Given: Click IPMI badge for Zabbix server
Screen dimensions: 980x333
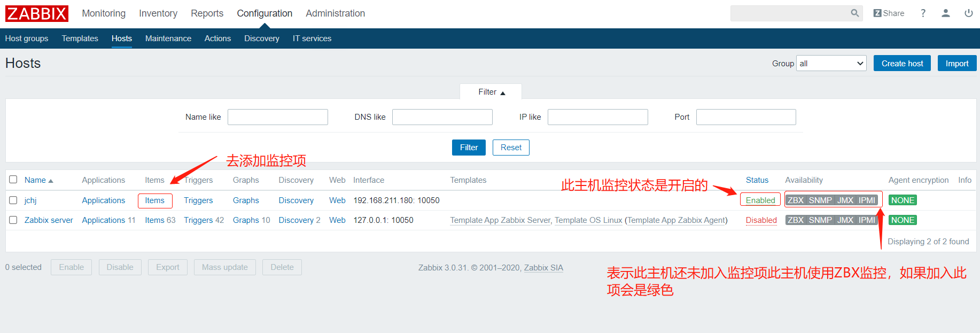Looking at the screenshot, I should pyautogui.click(x=867, y=220).
